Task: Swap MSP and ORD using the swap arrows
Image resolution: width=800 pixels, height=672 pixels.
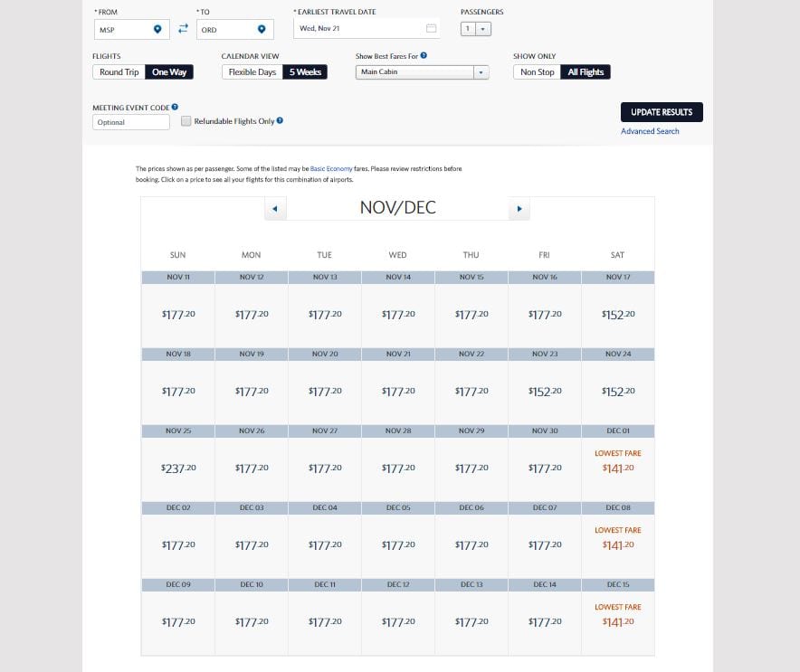Action: tap(181, 29)
